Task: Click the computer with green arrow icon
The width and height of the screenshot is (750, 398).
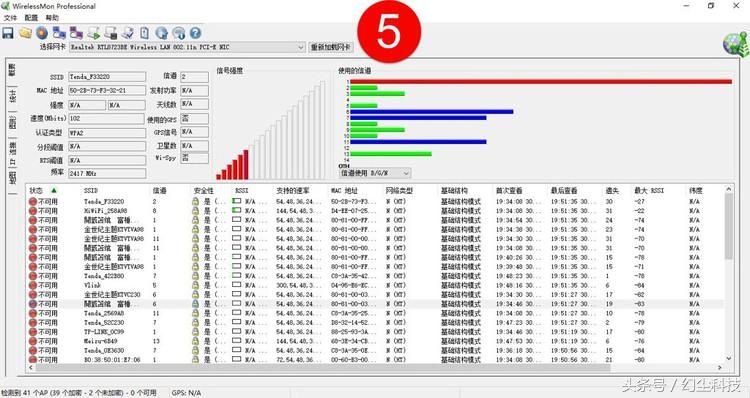Action: pyautogui.click(x=94, y=33)
